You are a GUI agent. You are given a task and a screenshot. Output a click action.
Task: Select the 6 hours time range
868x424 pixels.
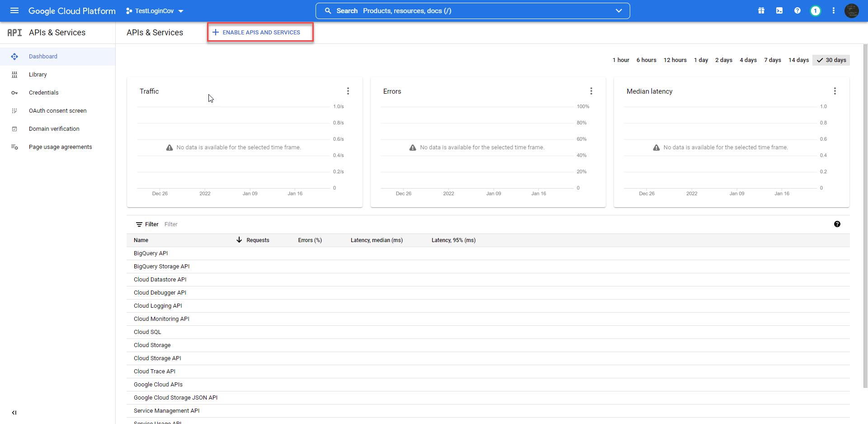click(x=646, y=60)
